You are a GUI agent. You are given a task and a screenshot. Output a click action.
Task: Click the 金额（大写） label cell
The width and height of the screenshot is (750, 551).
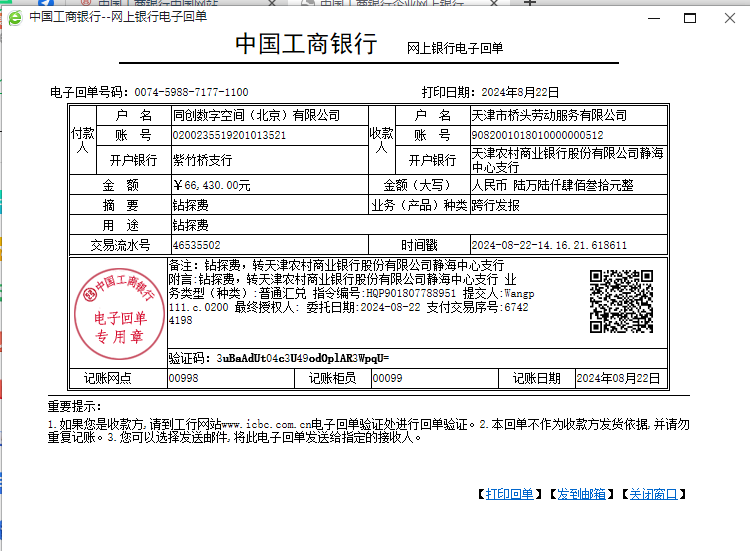(419, 185)
